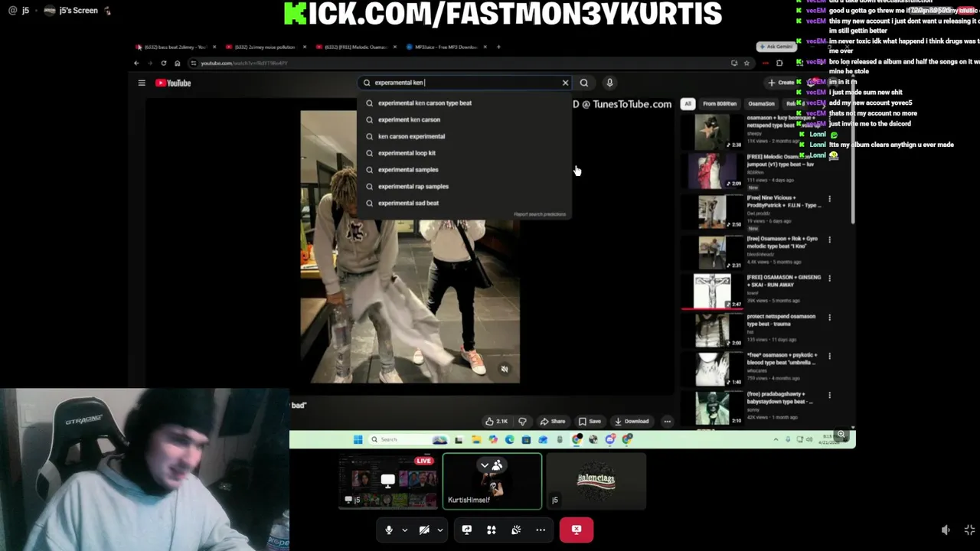
Task: Open YouTube hamburger guide menu
Action: click(x=142, y=83)
